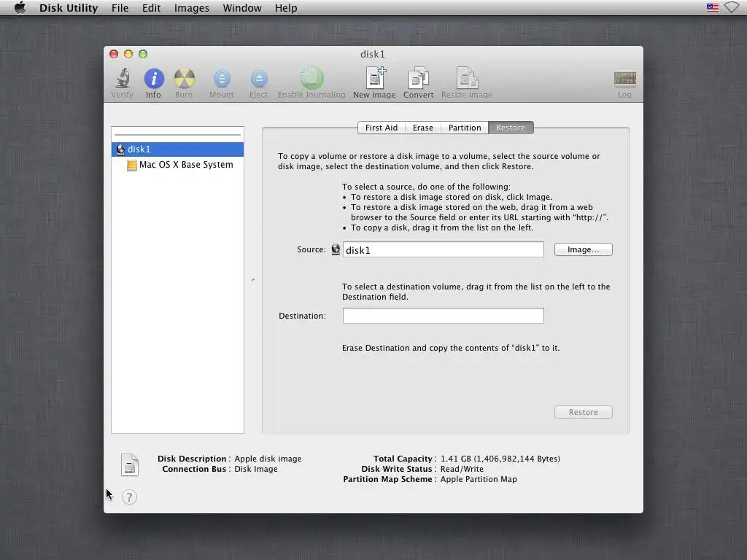Click the Mount toolbar icon
The image size is (747, 560).
point(222,79)
